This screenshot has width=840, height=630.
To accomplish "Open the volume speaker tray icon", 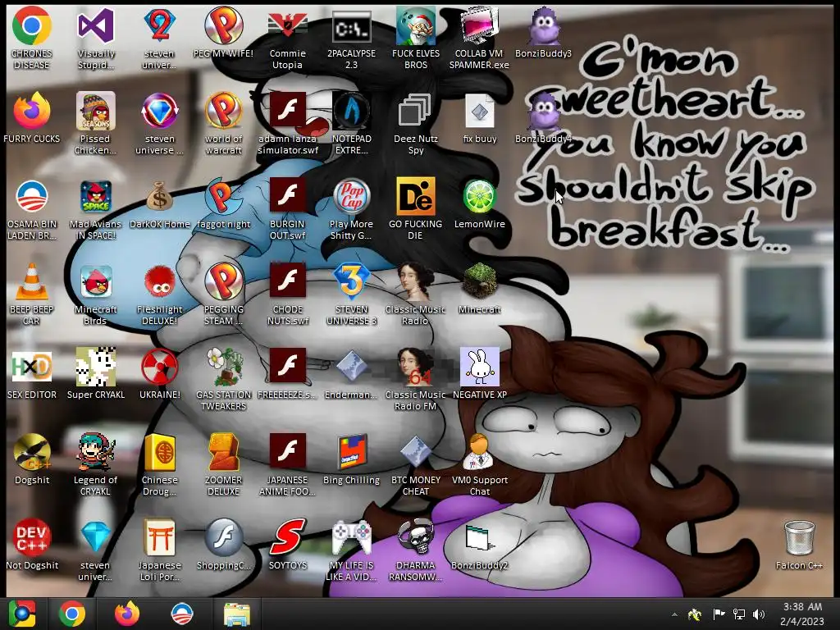I will tap(759, 614).
